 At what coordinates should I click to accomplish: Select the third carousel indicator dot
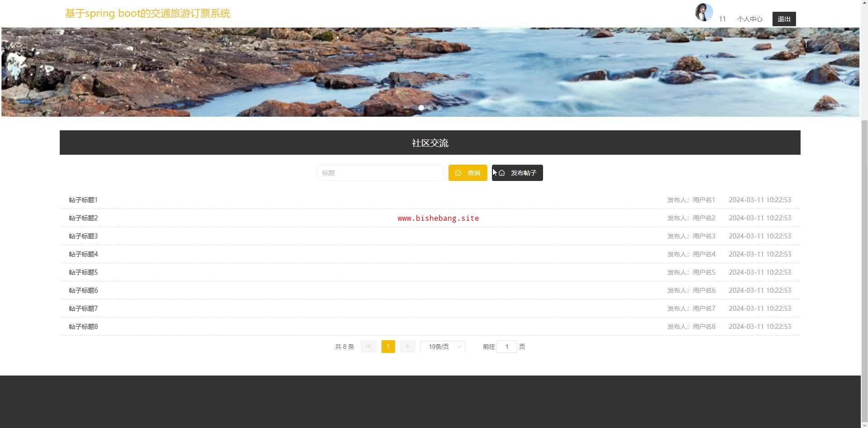[x=439, y=108]
